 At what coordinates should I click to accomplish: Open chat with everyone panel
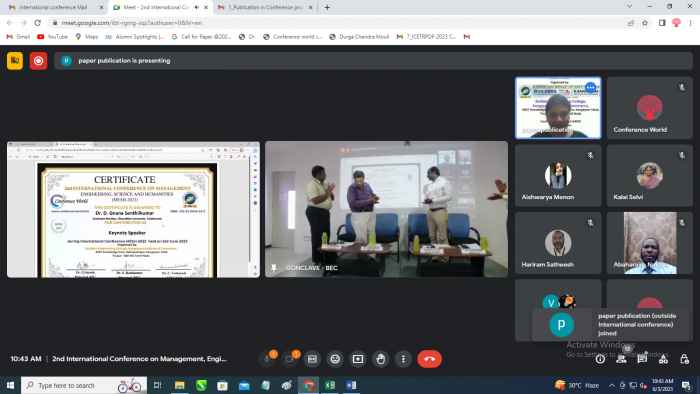tap(642, 359)
